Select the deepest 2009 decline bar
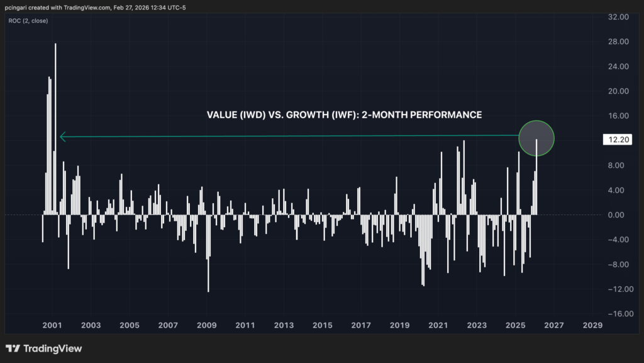Viewport: 644px width, 363px height. [x=208, y=258]
